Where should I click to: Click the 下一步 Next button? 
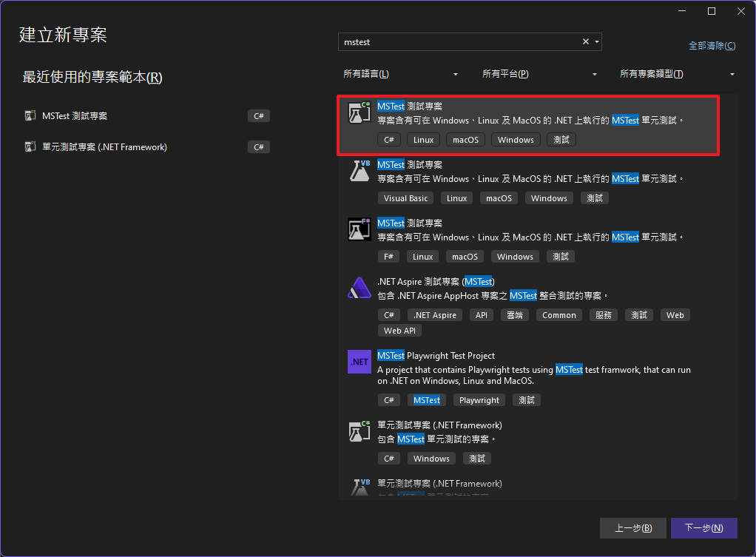[x=704, y=528]
